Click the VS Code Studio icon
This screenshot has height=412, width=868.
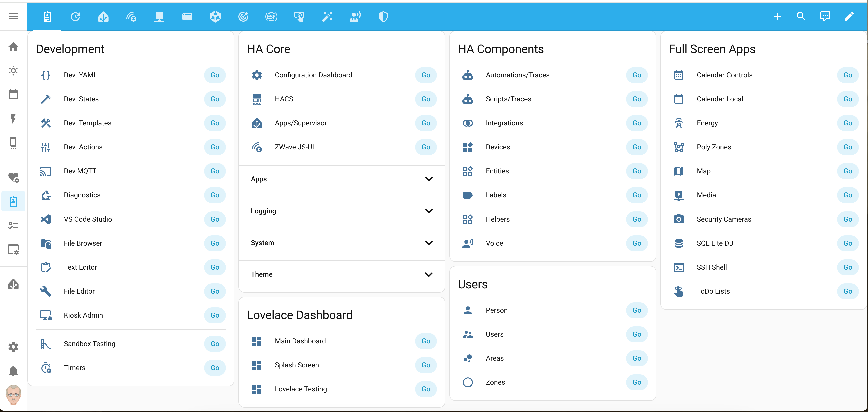[46, 219]
